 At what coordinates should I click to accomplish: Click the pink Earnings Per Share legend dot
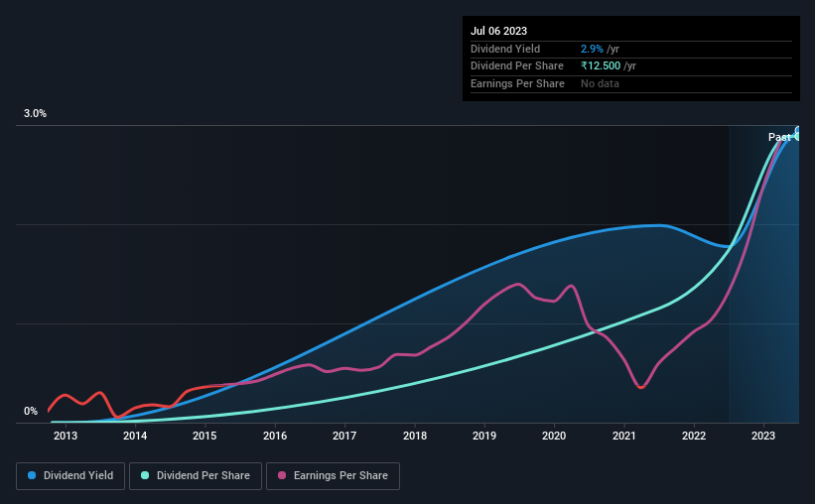282,475
